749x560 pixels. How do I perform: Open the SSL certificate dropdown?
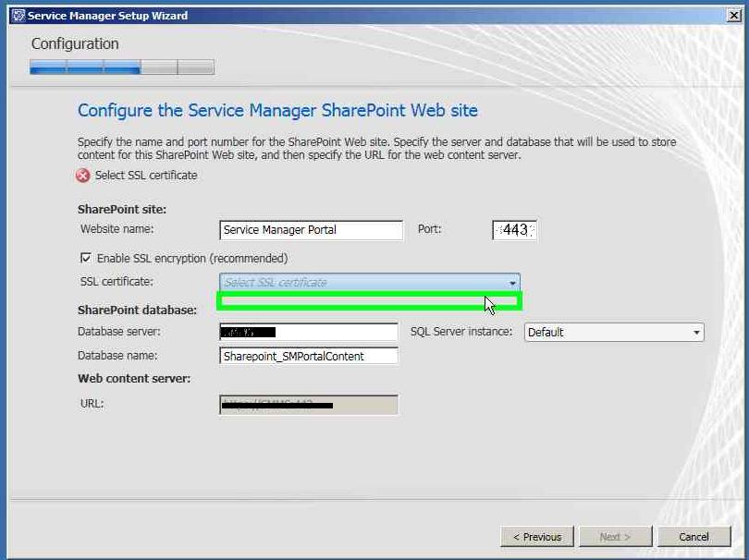tap(370, 283)
